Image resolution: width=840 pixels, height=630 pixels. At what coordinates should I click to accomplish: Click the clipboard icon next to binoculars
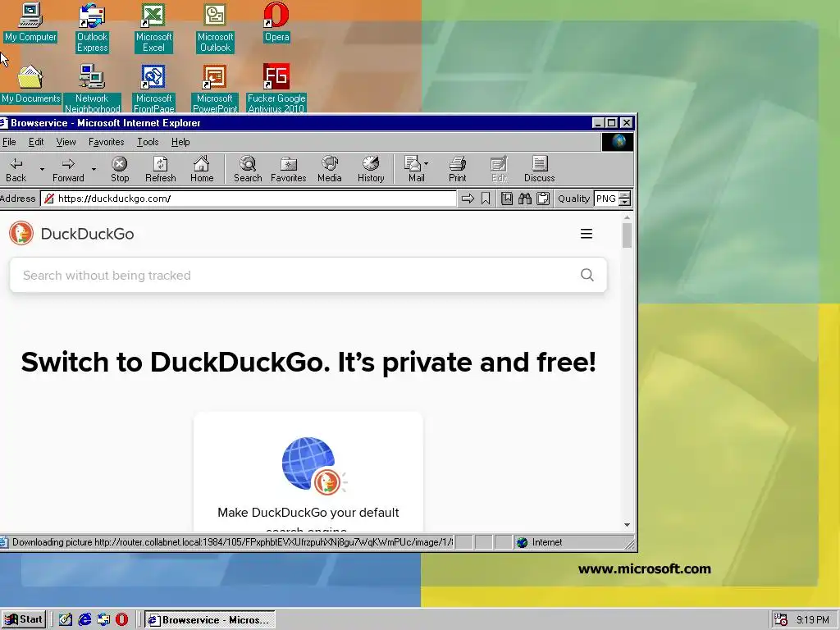[543, 199]
